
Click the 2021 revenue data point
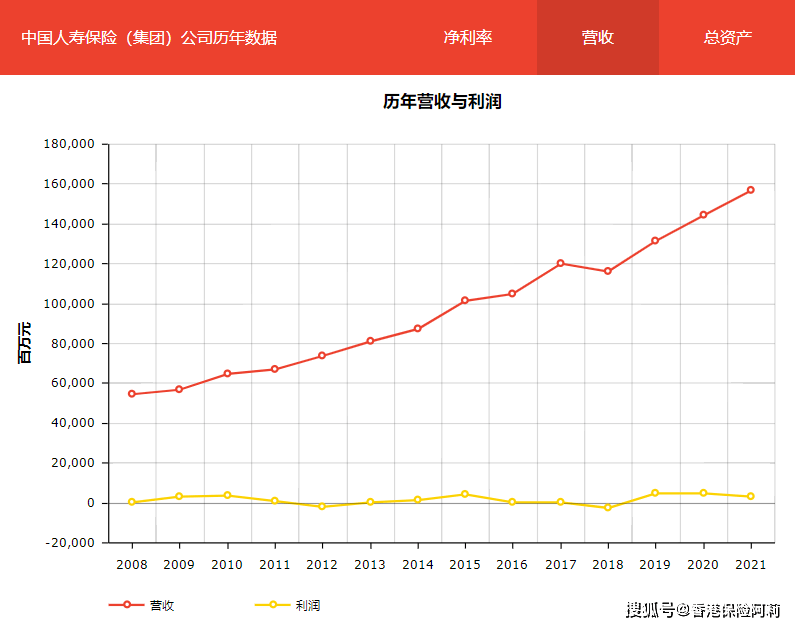[751, 190]
